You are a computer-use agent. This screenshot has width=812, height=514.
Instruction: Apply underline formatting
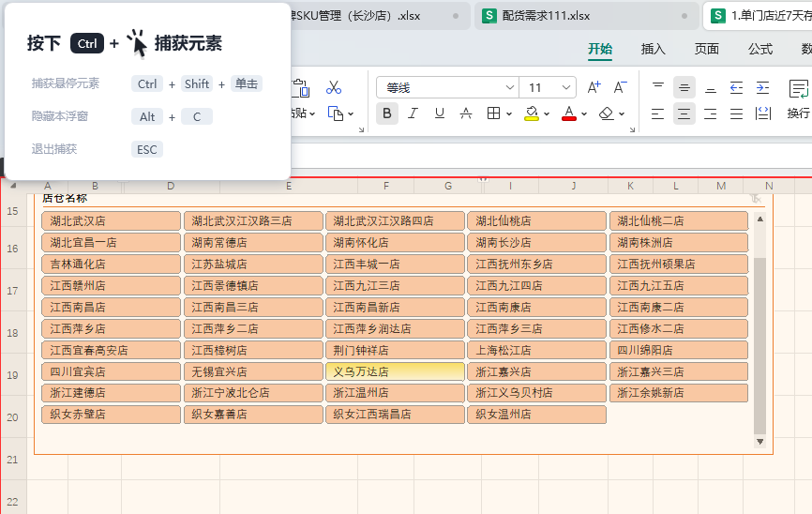tap(440, 113)
